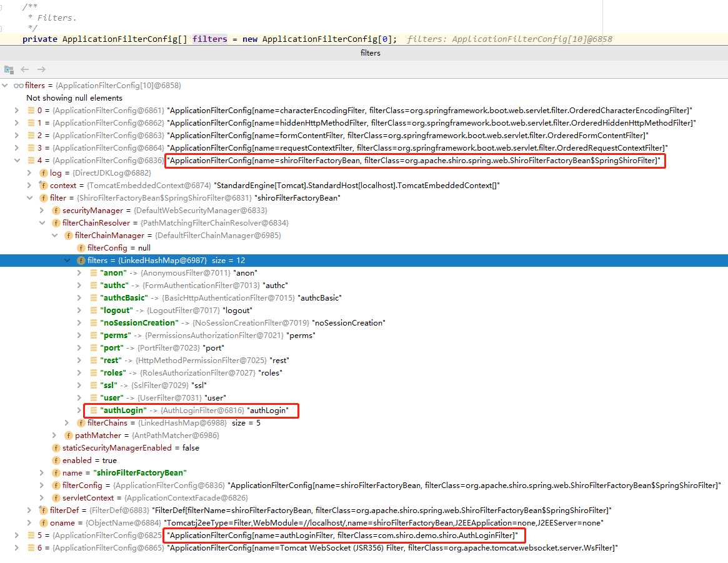Expand the servletContext field
Screen dimensions: 728x563
42,498
